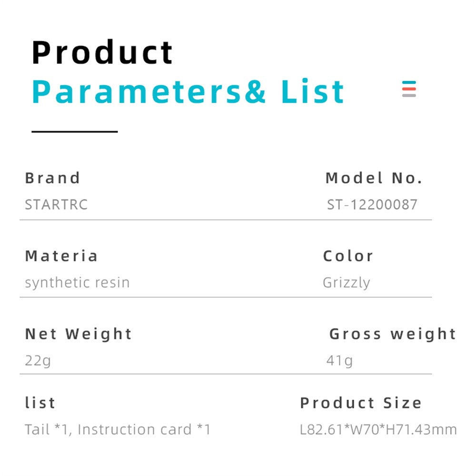The height and width of the screenshot is (476, 476).
Task: Click the three-line menu icon
Action: pyautogui.click(x=409, y=89)
